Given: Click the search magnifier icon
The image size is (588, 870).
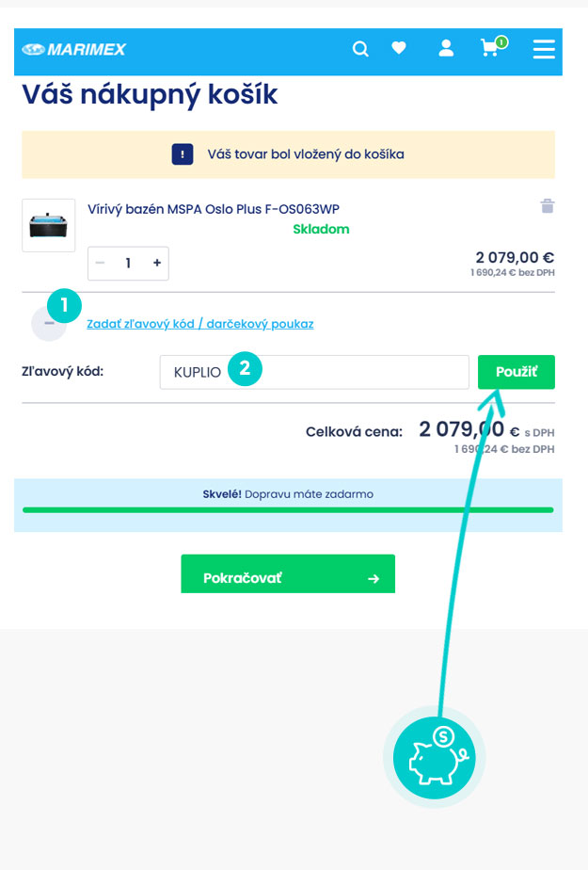Looking at the screenshot, I should click(x=360, y=49).
